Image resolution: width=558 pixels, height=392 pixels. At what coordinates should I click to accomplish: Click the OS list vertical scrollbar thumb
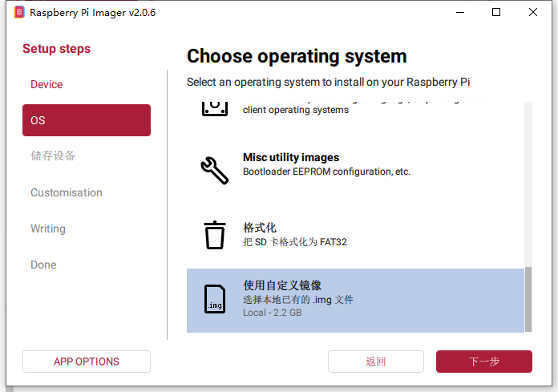click(x=528, y=299)
